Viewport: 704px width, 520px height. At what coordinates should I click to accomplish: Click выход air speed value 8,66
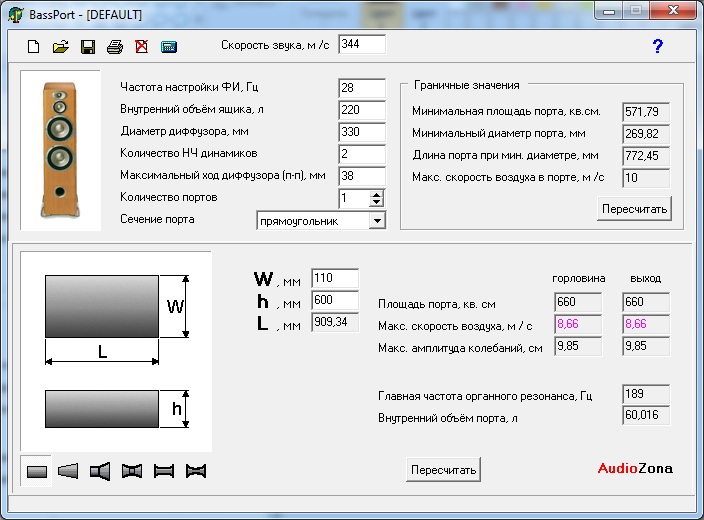point(646,324)
